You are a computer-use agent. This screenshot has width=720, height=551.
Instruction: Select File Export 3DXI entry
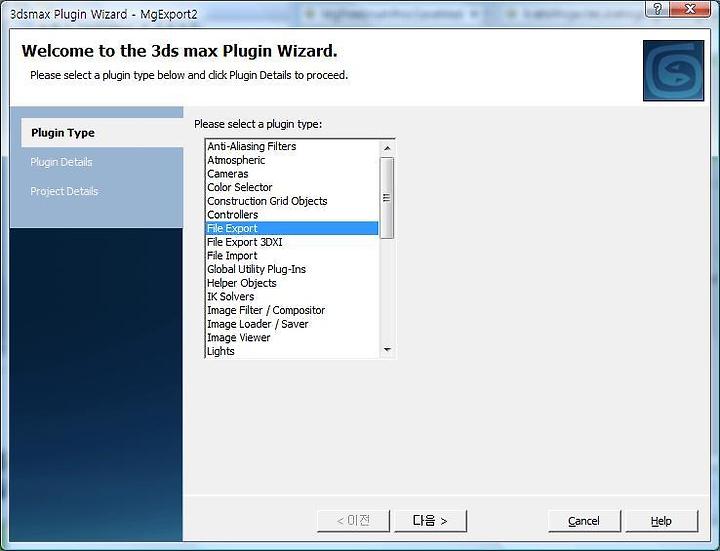click(x=292, y=242)
